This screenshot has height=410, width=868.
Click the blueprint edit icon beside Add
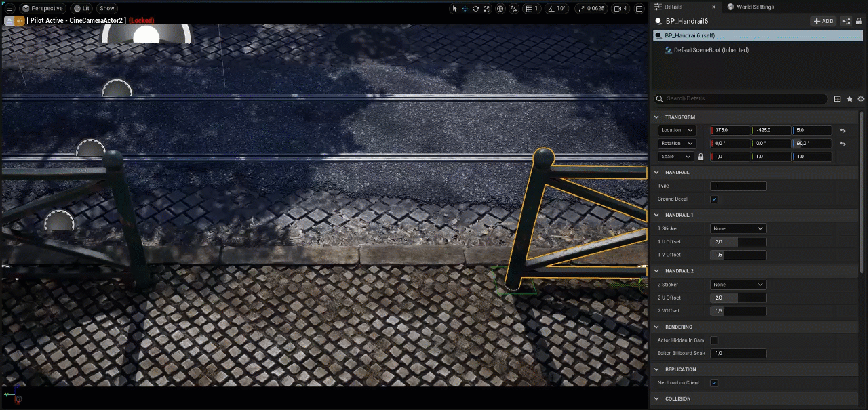coord(846,21)
